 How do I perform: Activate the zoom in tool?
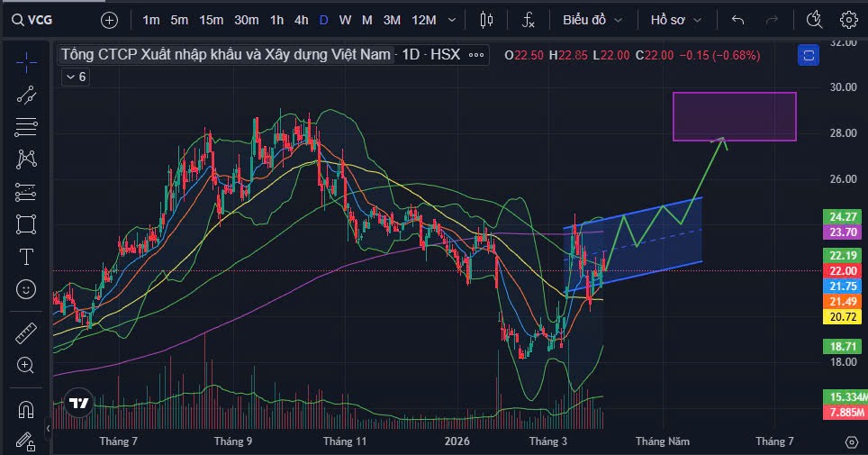point(26,365)
